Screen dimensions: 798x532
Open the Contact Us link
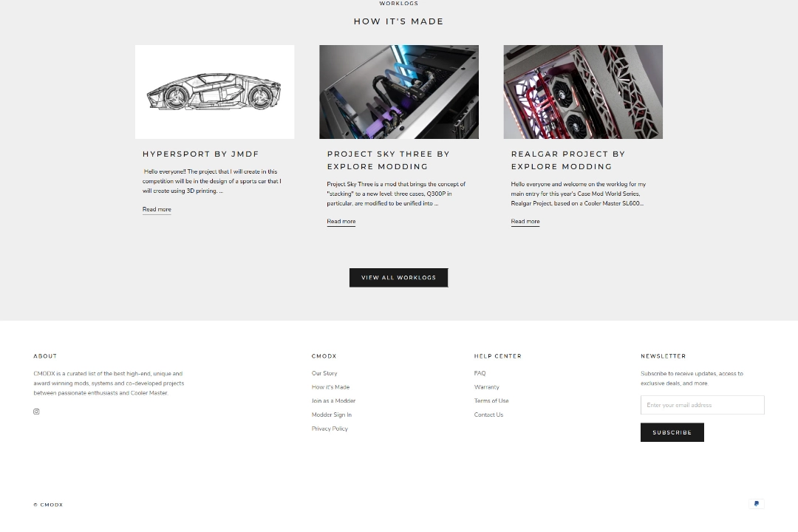[488, 415]
